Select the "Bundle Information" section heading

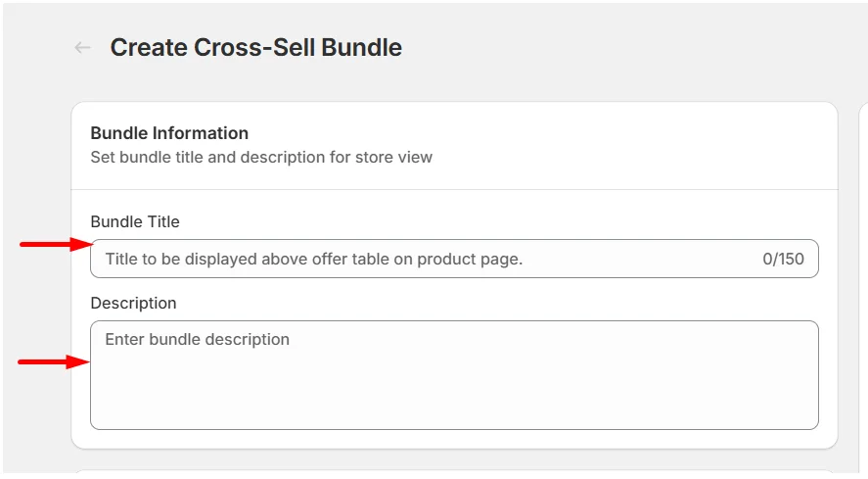coord(169,133)
